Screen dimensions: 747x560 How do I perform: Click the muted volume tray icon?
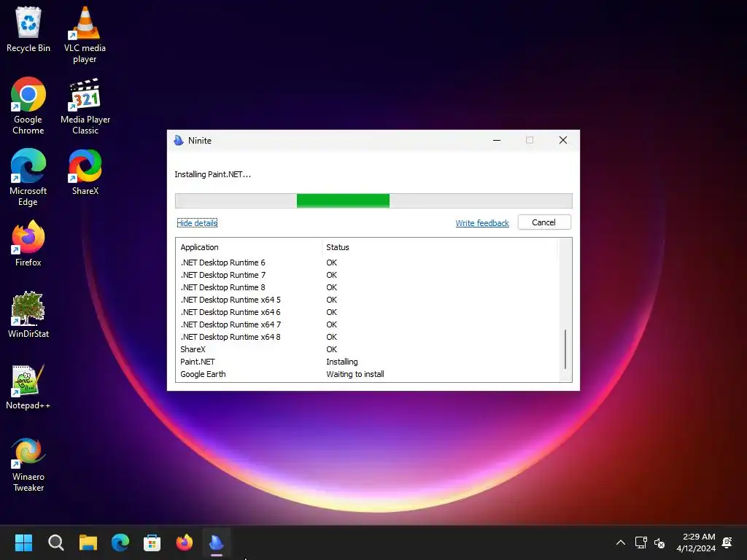coord(659,542)
